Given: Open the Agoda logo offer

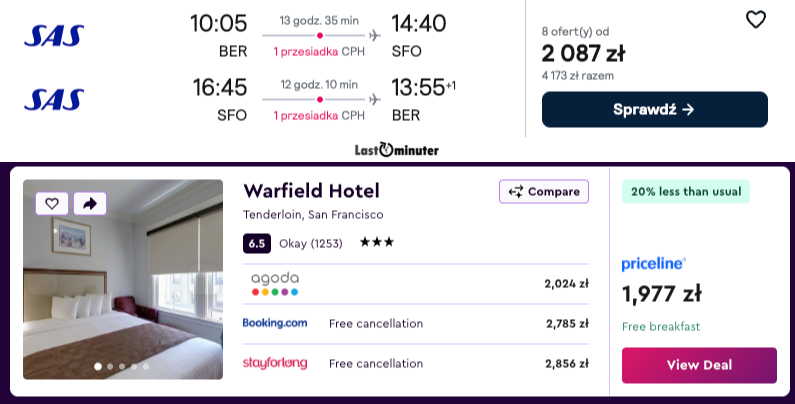Looking at the screenshot, I should tap(276, 283).
